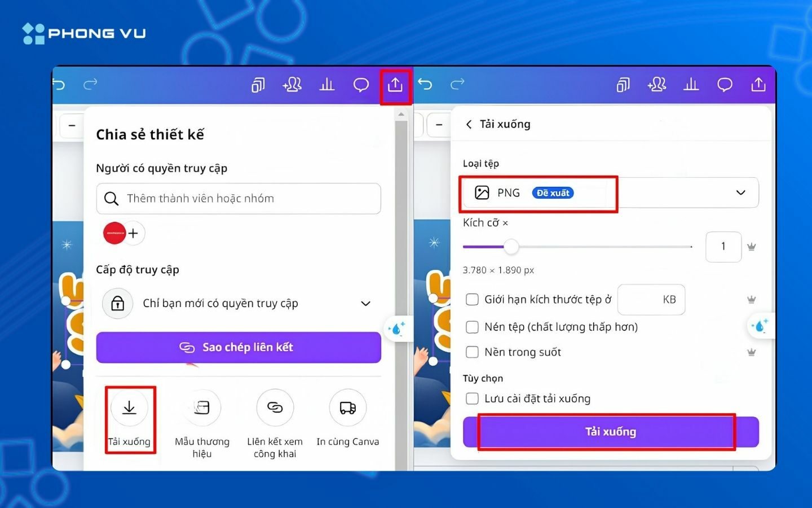Image resolution: width=812 pixels, height=508 pixels.
Task: Click the red owner avatar
Action: click(114, 233)
